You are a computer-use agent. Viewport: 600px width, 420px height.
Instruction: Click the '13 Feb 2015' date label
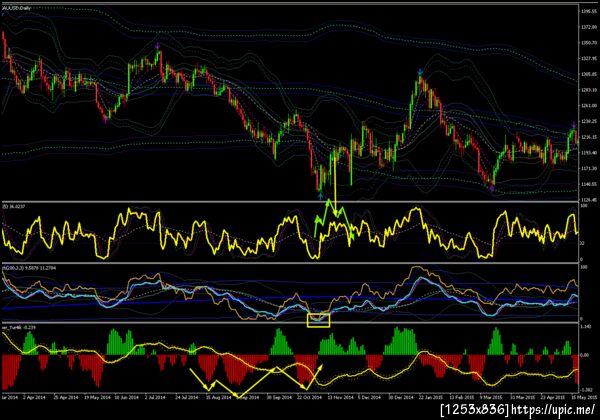(461, 397)
